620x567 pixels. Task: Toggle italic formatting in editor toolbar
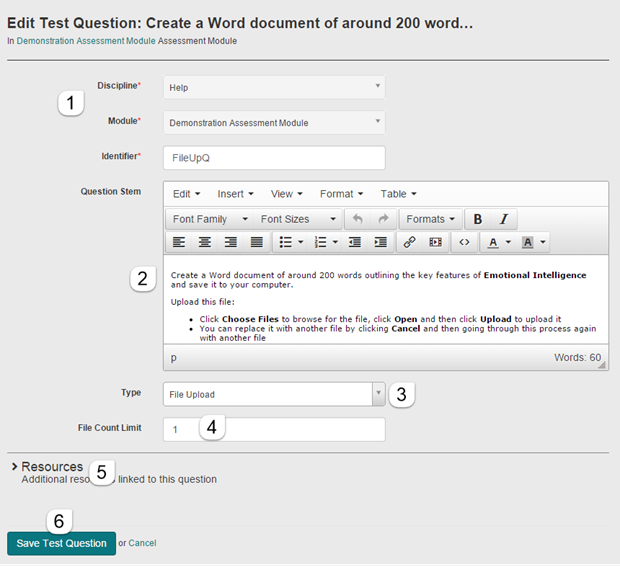pyautogui.click(x=503, y=219)
